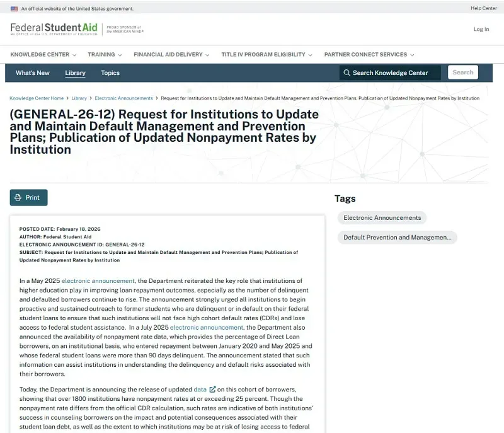Open the Topics tab

110,73
